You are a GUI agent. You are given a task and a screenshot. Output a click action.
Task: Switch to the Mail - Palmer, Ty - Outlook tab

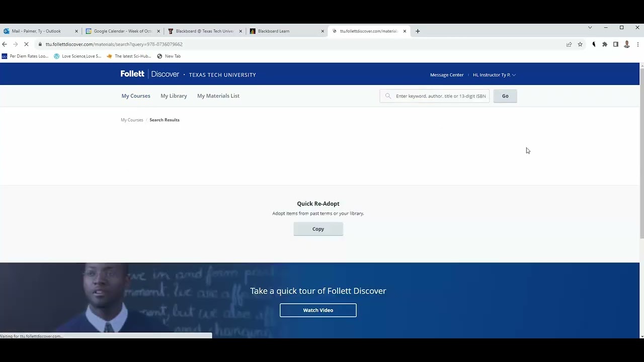point(40,31)
